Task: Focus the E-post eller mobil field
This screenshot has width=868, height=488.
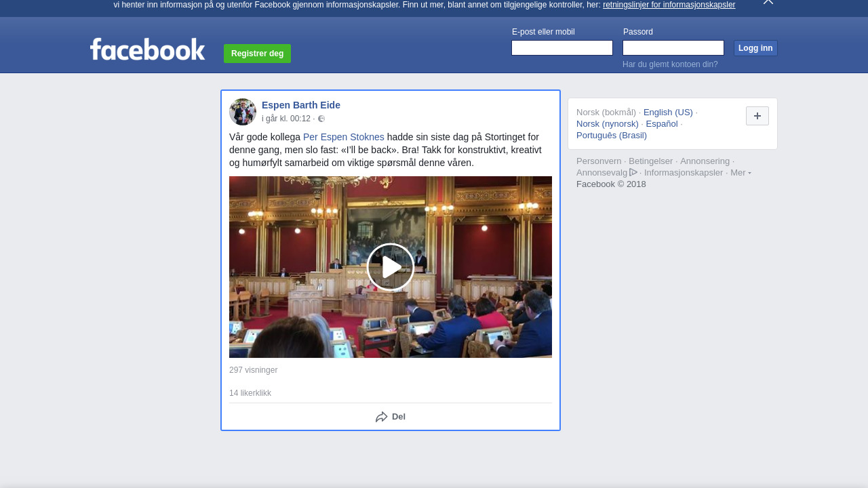Action: [562, 47]
